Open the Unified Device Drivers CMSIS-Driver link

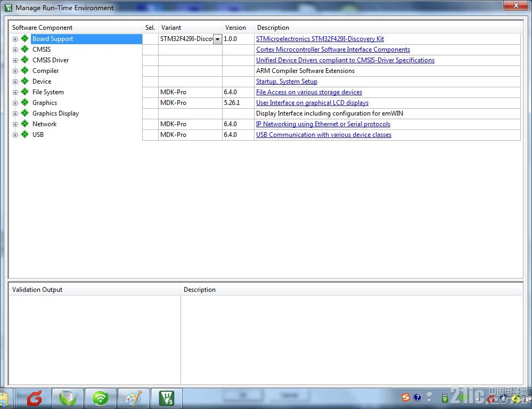point(345,60)
